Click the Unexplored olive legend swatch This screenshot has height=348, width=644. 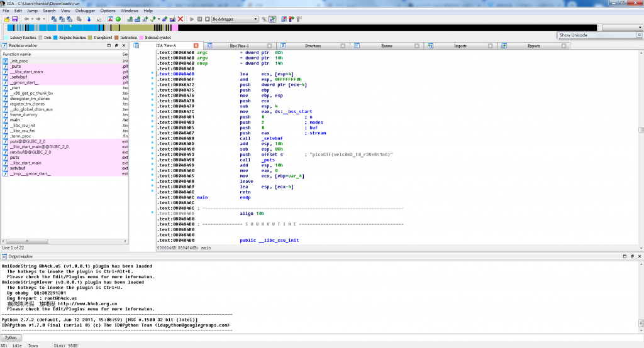pyautogui.click(x=90, y=38)
